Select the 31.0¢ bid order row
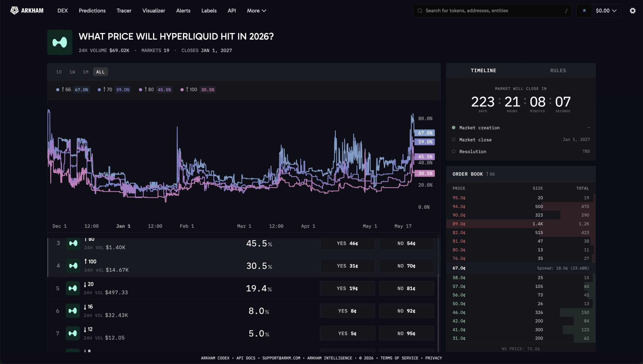 click(521, 338)
